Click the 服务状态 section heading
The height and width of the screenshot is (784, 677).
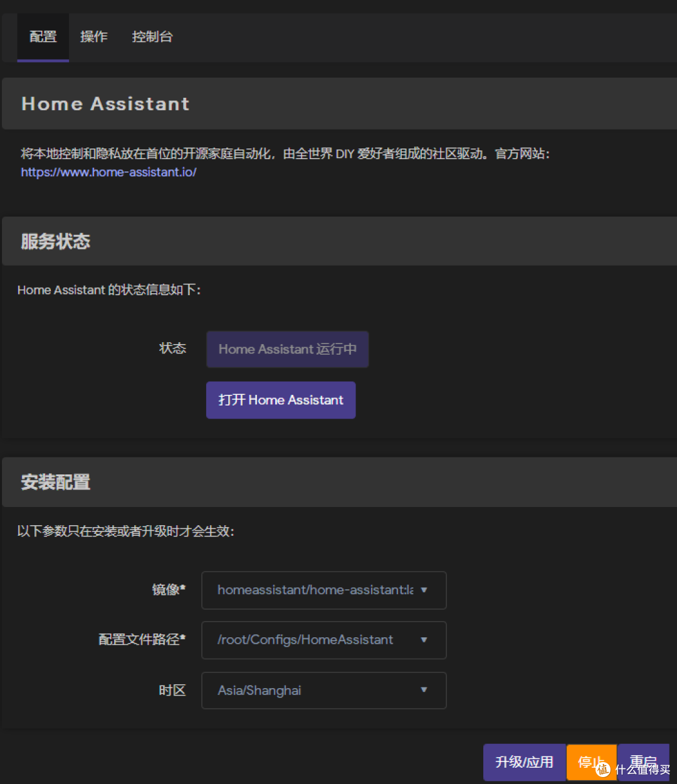(x=55, y=241)
